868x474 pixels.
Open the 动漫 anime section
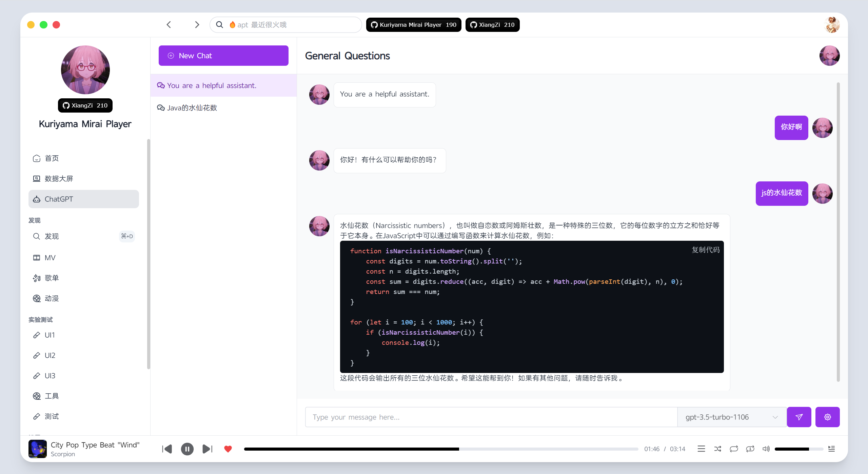tap(52, 298)
